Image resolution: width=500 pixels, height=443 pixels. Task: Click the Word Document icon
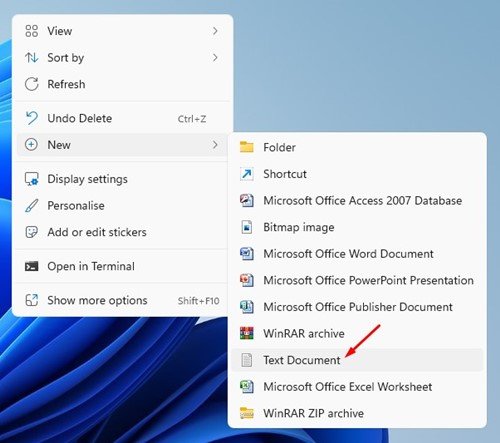(x=247, y=254)
